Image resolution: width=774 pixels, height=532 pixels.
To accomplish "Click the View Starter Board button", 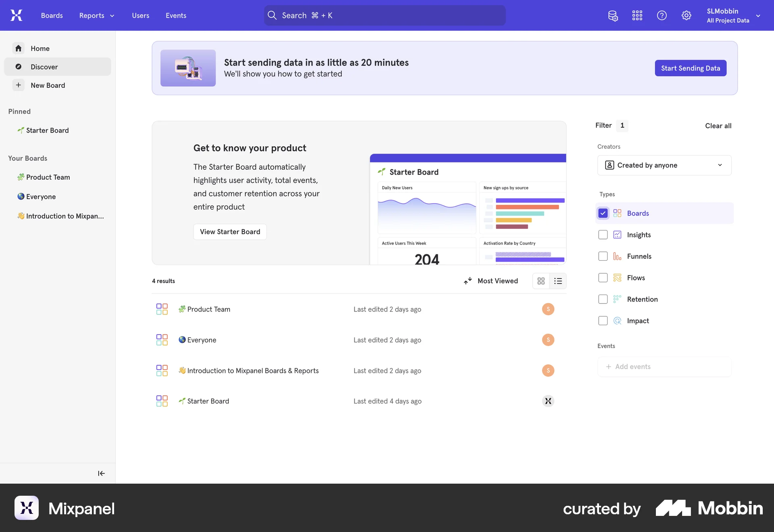I will (230, 232).
